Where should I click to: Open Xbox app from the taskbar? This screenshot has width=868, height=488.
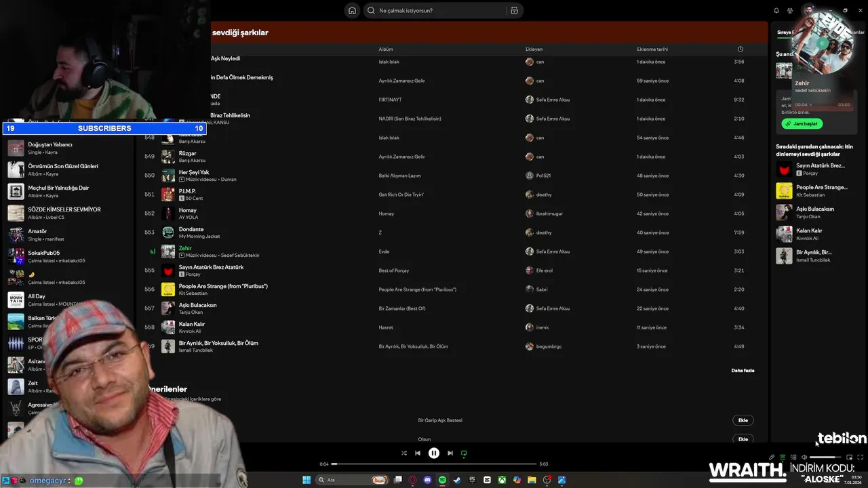coord(502,480)
